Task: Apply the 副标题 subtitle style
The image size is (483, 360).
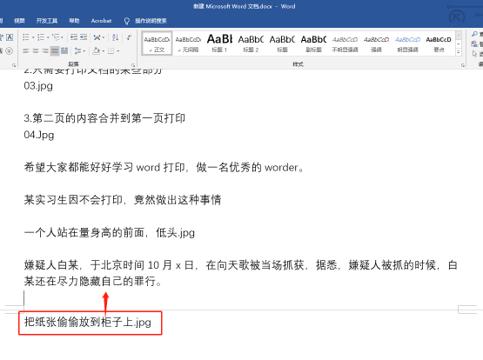Action: point(313,43)
